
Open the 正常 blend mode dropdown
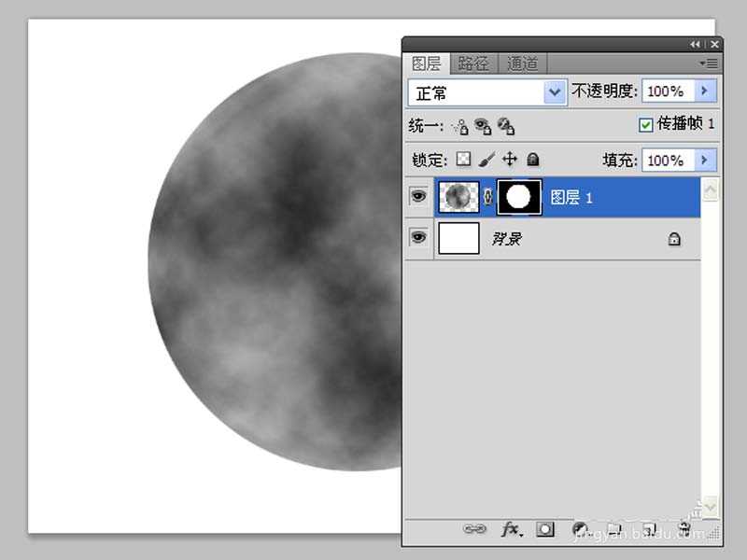(x=556, y=91)
